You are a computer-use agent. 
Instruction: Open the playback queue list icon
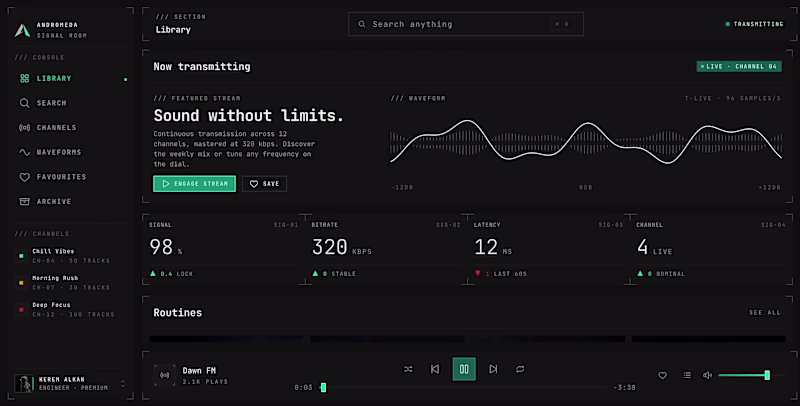coord(687,375)
